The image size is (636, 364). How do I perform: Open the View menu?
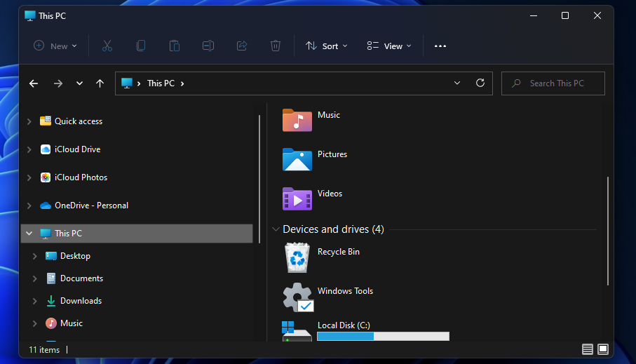click(388, 46)
